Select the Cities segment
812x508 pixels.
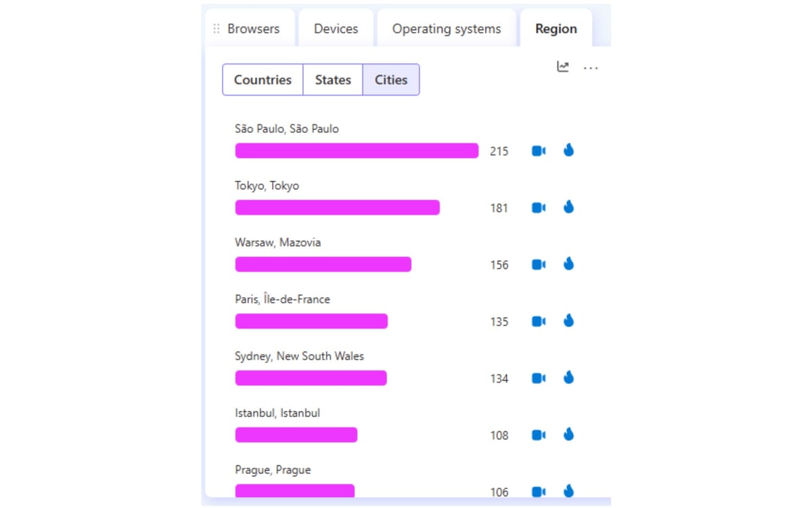[391, 79]
